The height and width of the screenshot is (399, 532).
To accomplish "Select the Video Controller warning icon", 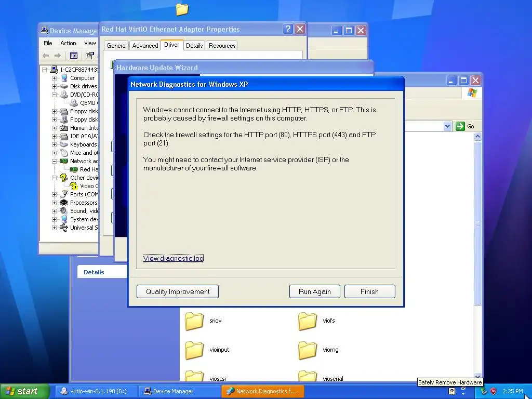I will pyautogui.click(x=74, y=186).
